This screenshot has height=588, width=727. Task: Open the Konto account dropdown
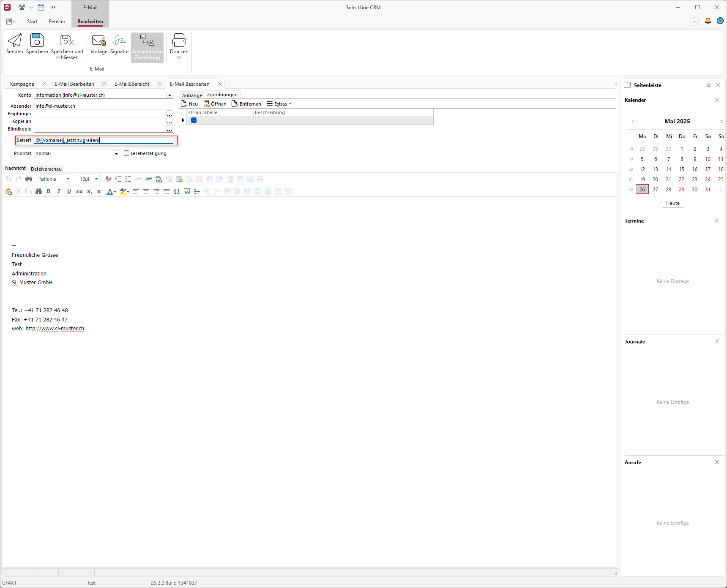(169, 95)
